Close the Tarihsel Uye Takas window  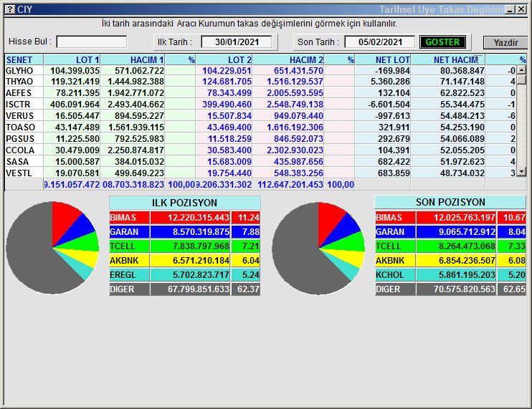(x=521, y=9)
